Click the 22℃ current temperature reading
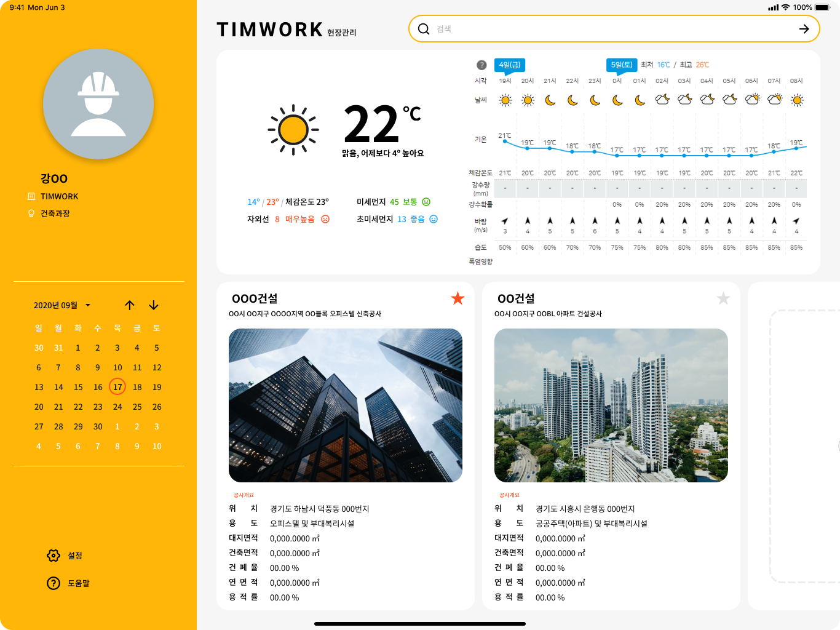This screenshot has width=840, height=630. tap(382, 123)
